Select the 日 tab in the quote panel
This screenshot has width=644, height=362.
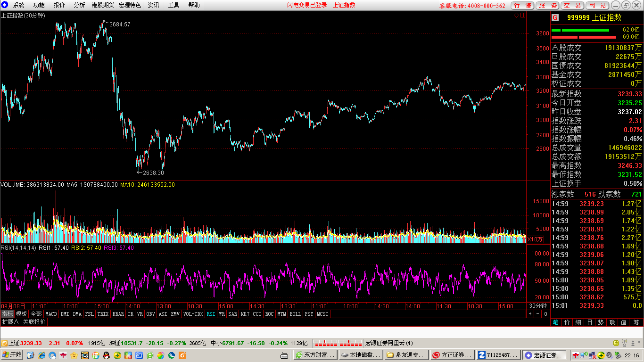coord(590,322)
